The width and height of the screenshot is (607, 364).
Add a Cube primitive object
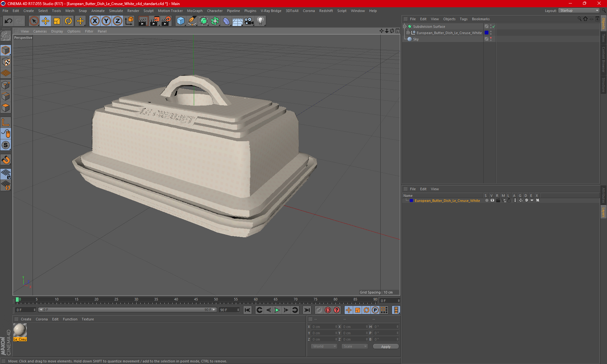tap(181, 21)
